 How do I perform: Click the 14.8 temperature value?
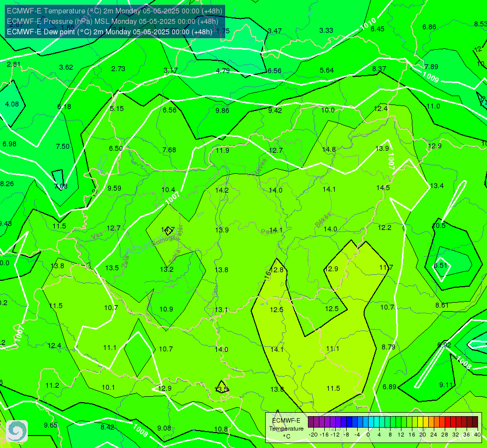(329, 149)
